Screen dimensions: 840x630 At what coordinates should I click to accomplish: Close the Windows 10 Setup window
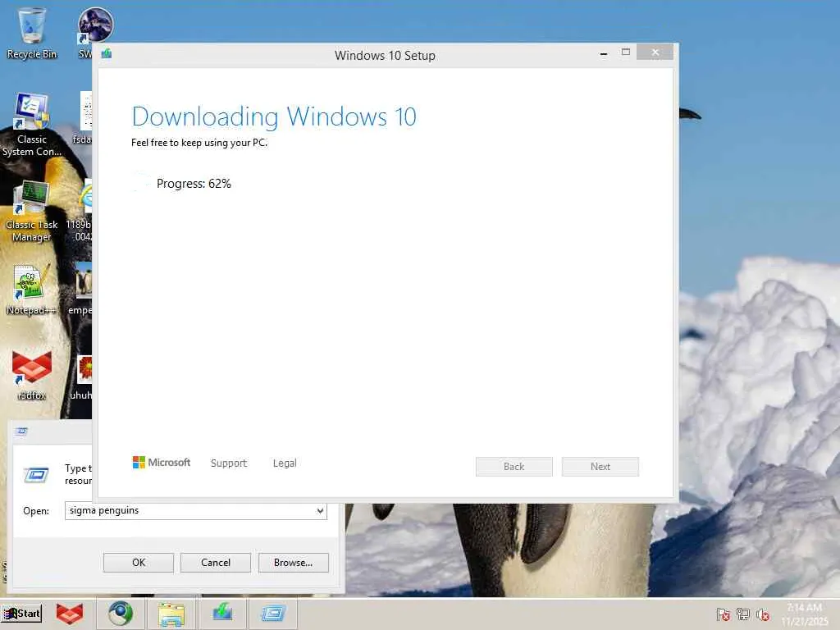[x=655, y=52]
